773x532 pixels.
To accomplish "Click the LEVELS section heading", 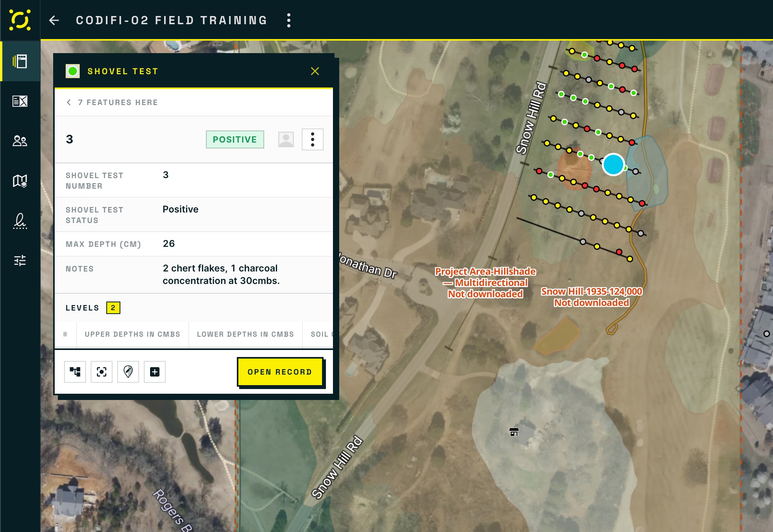I will (x=82, y=308).
